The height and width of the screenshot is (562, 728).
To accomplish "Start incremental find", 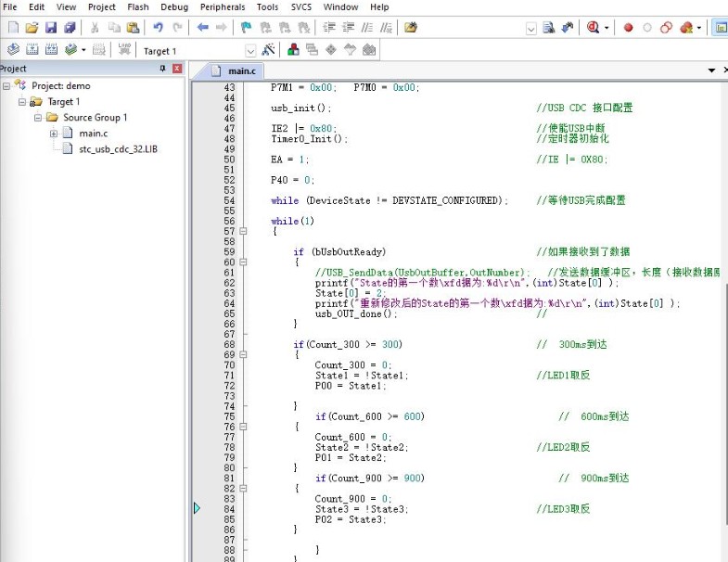I will [568, 28].
